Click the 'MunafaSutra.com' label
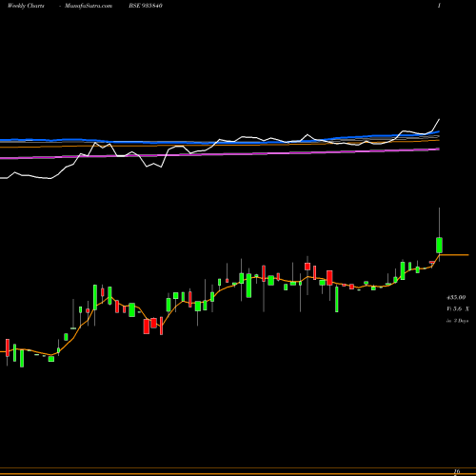 coord(89,6)
